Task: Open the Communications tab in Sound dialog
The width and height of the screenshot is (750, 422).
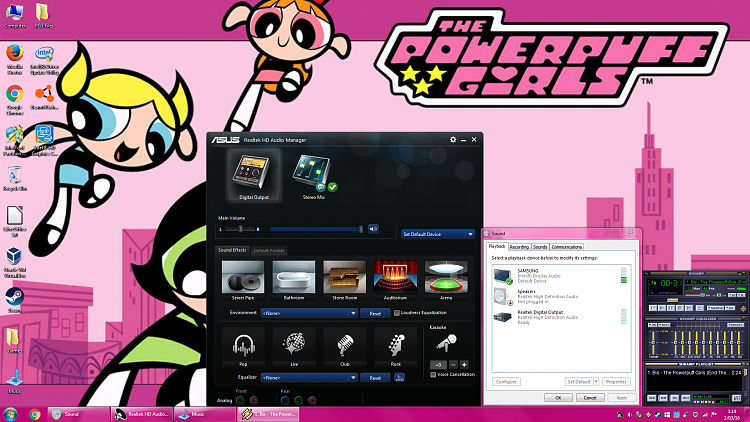Action: pos(566,247)
